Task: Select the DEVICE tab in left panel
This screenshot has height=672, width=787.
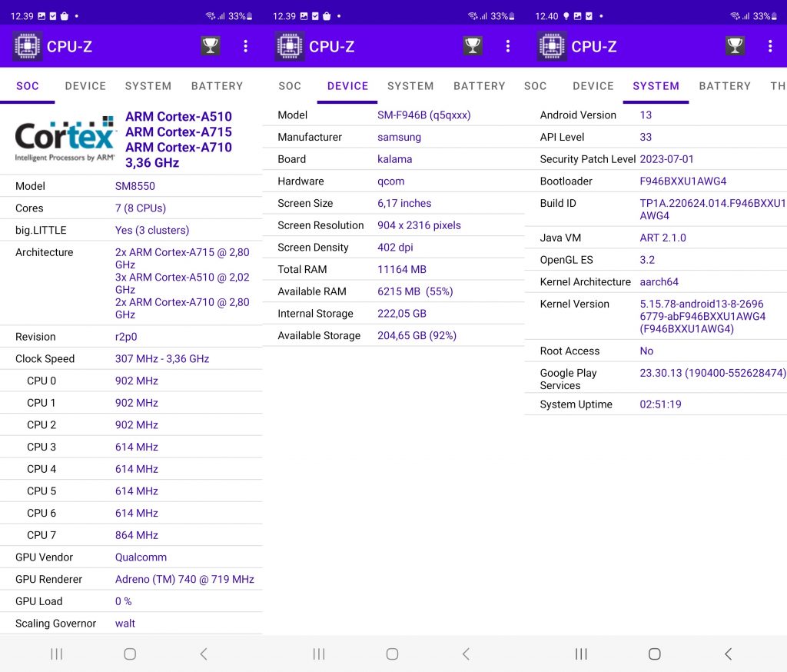Action: click(x=85, y=86)
